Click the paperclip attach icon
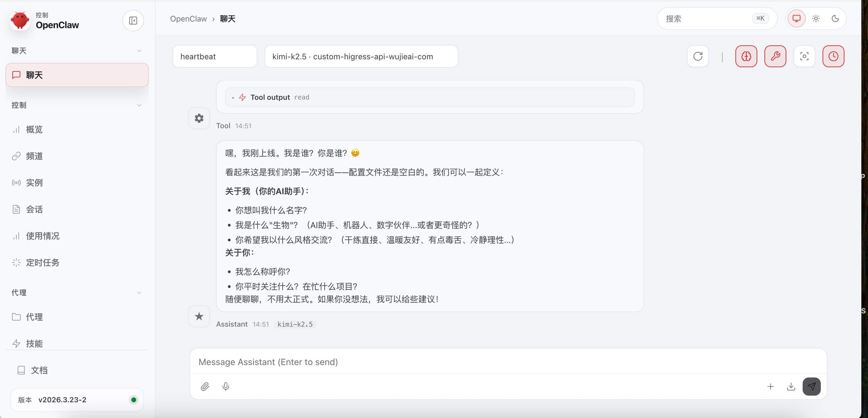Viewport: 868px width, 418px height. coord(205,386)
